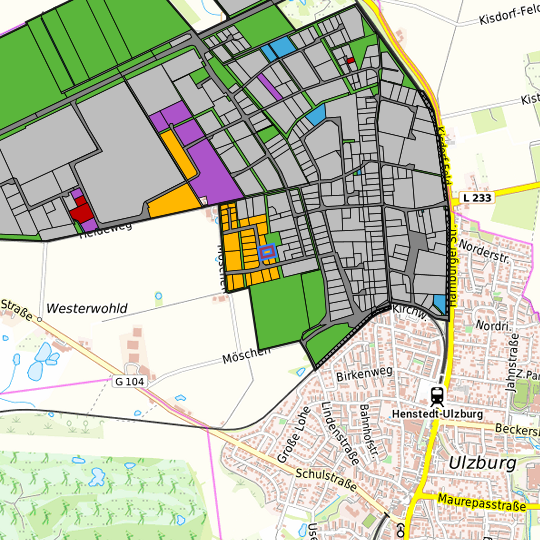Click the Birkenweg street label
540x540 pixels.
[x=364, y=374]
